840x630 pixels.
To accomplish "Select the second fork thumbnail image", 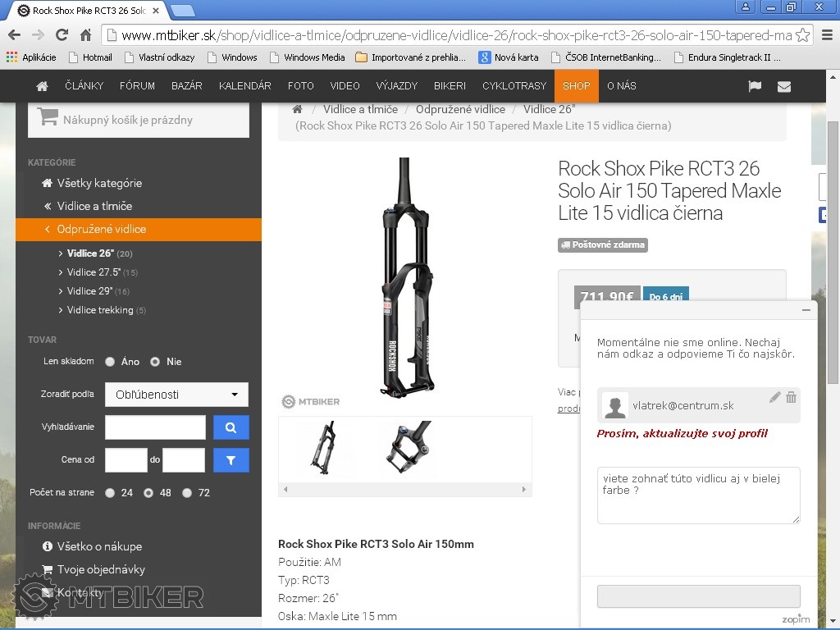I will (x=406, y=449).
